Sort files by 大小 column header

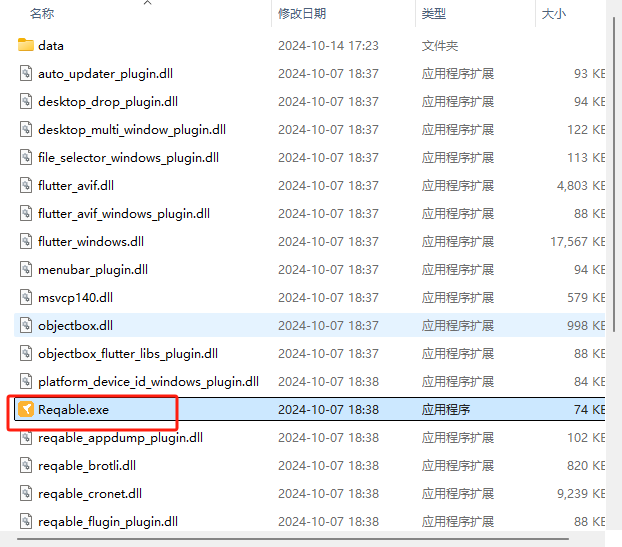point(554,14)
